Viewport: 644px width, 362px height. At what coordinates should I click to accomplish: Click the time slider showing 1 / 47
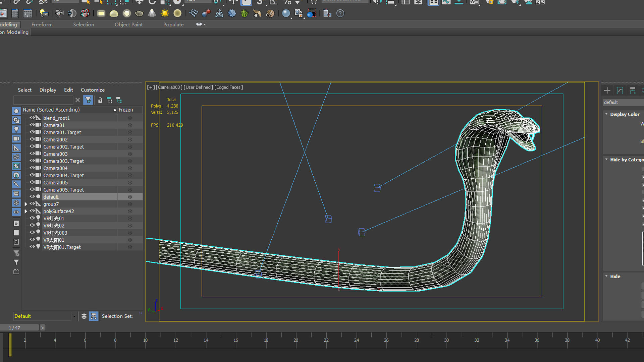tap(19, 328)
